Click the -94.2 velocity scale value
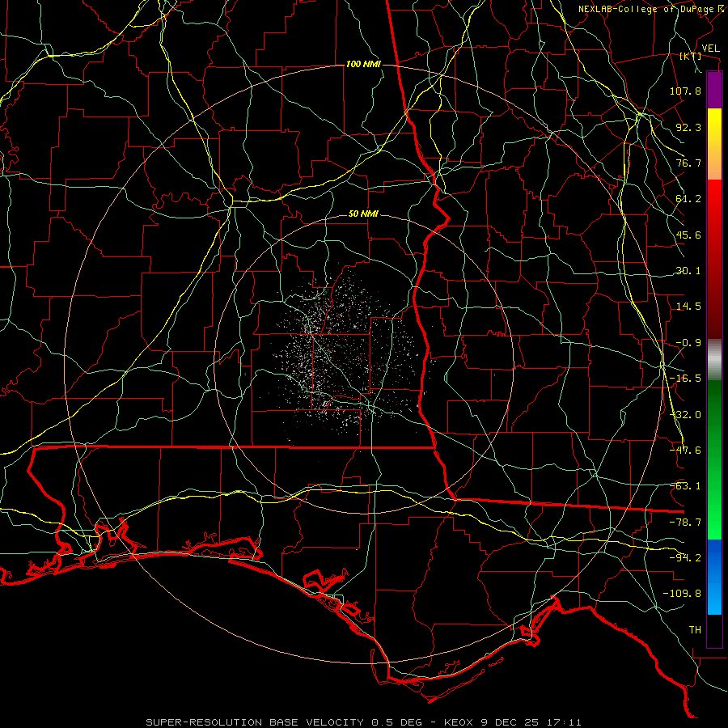This screenshot has height=728, width=728. (685, 558)
